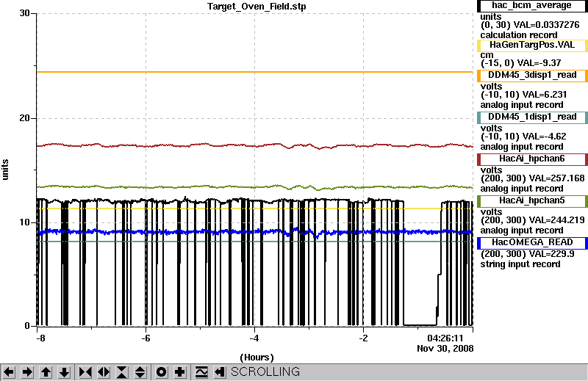This screenshot has height=381, width=588.
Task: Click the circle autoscale icon
Action: point(161,372)
